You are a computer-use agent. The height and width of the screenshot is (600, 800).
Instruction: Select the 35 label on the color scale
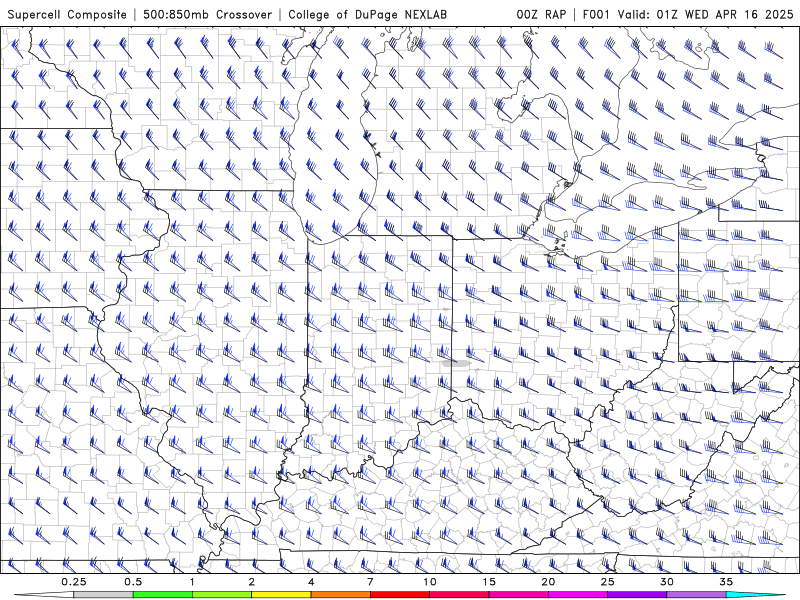[726, 582]
